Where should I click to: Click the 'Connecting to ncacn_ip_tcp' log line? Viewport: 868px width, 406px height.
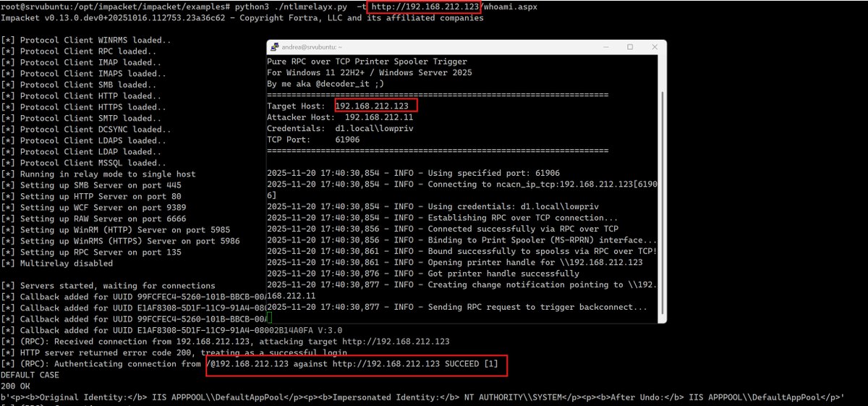(x=461, y=185)
